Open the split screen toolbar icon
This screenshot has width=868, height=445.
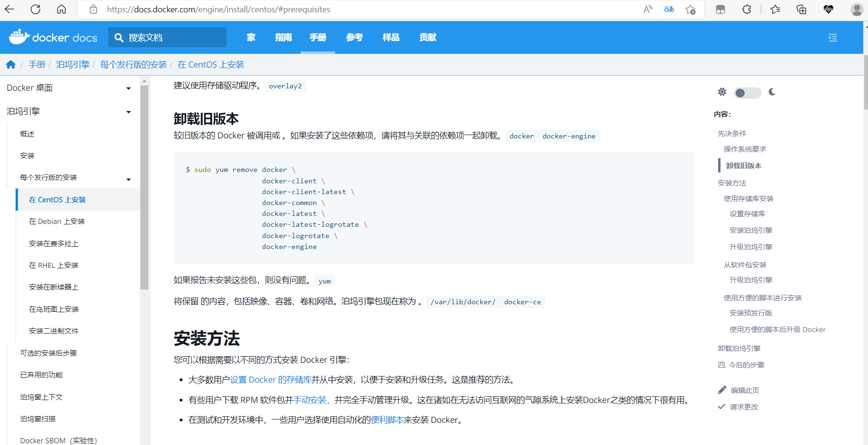[720, 9]
